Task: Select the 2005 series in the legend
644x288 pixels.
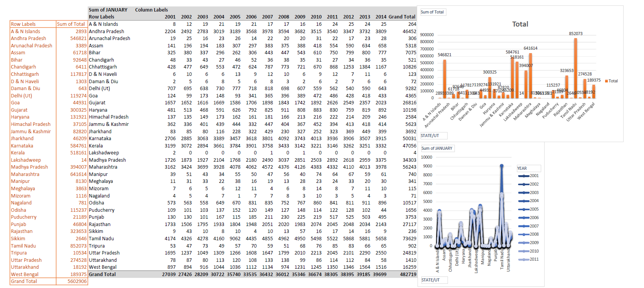Action: pos(528,209)
